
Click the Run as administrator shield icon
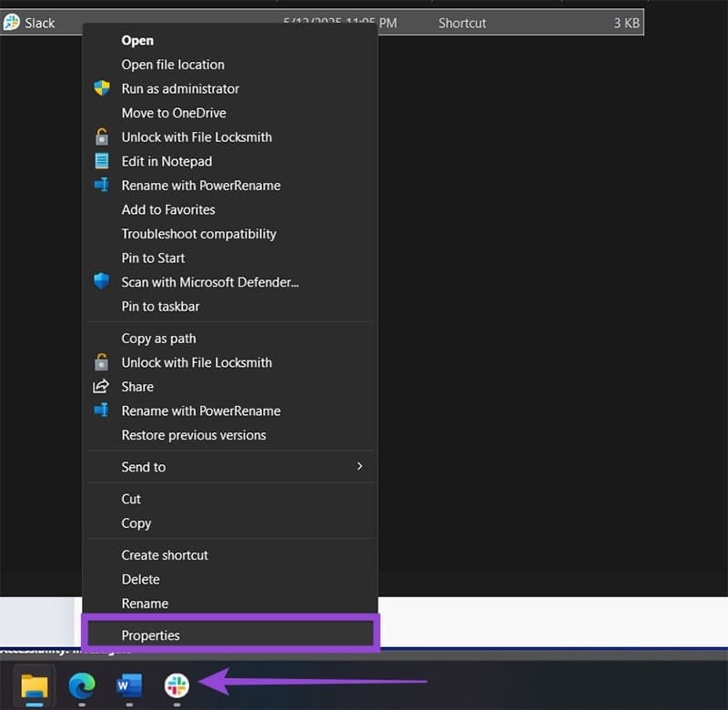pos(102,88)
